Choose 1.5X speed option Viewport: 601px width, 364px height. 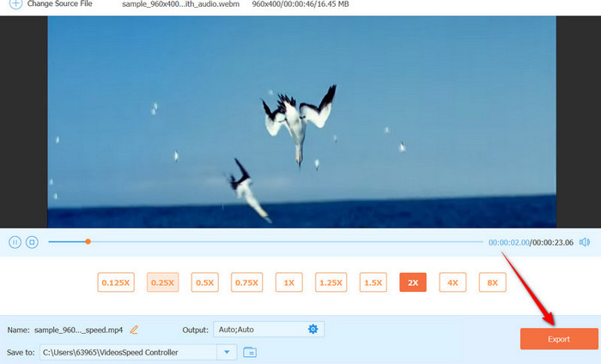(372, 282)
